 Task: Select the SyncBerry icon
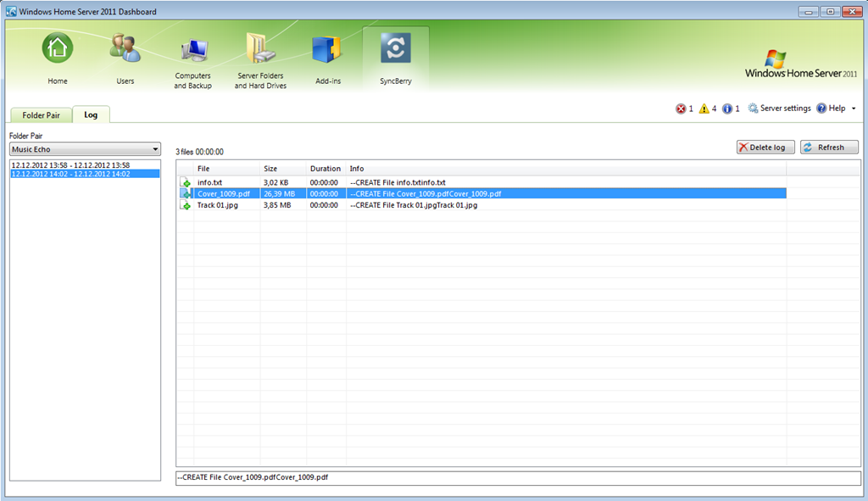tap(395, 49)
